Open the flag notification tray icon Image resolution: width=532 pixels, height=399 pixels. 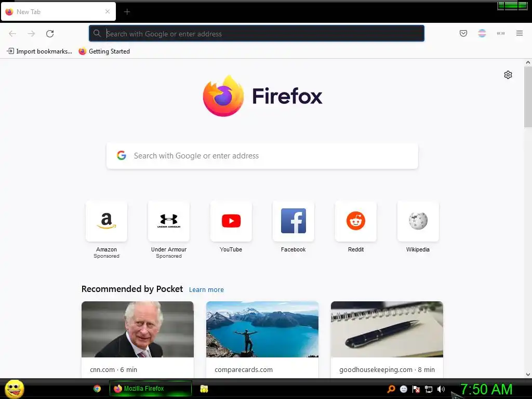(416, 389)
